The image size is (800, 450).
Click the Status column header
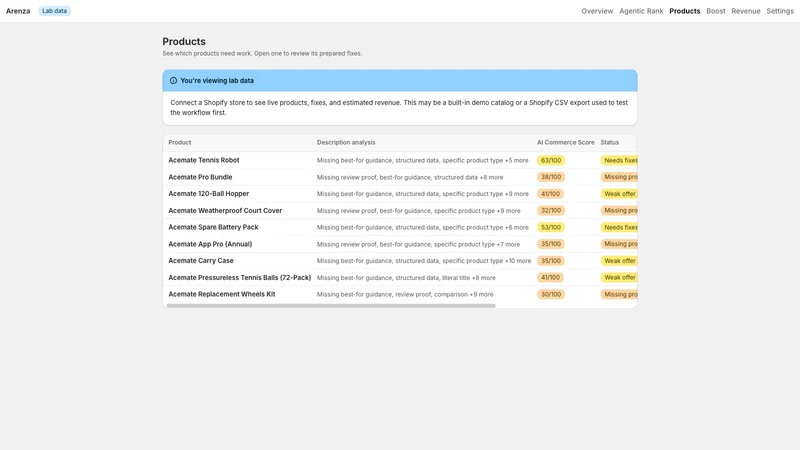pyautogui.click(x=609, y=142)
